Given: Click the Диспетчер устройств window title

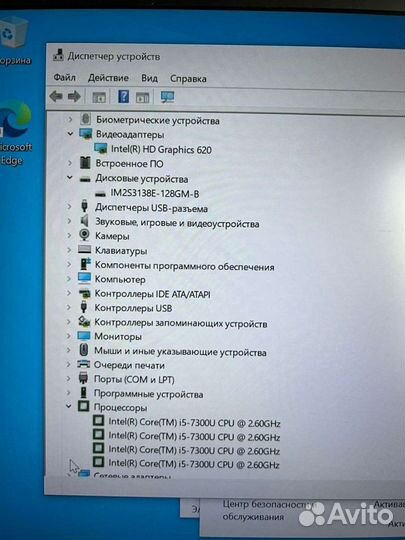Looking at the screenshot, I should [x=114, y=56].
